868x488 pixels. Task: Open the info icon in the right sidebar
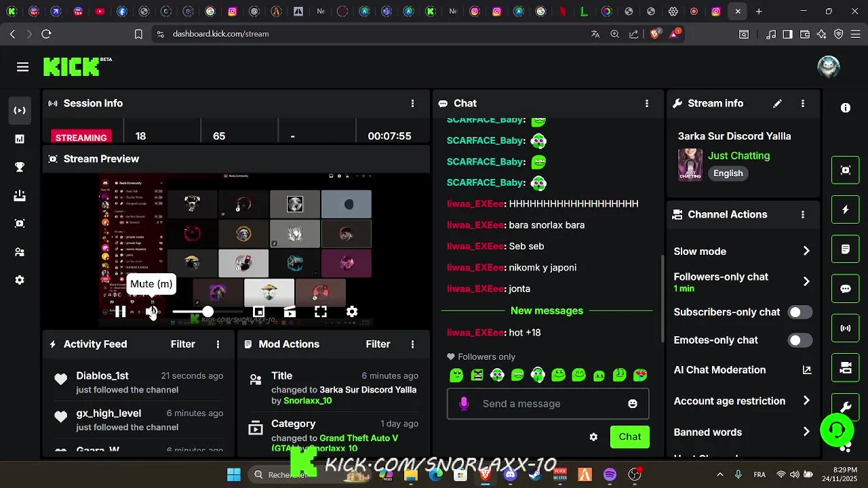click(846, 108)
